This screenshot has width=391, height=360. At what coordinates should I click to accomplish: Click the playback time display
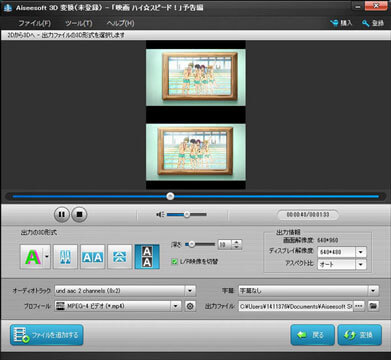pyautogui.click(x=308, y=215)
